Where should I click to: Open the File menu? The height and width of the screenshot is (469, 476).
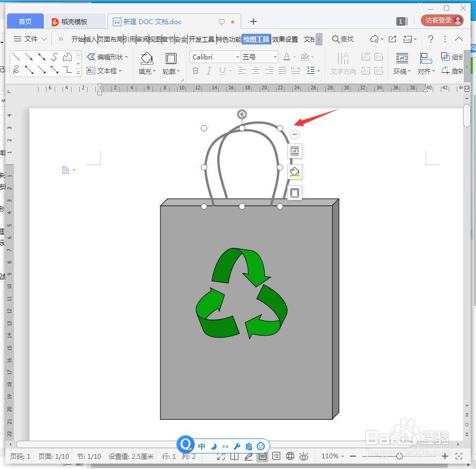[30, 39]
